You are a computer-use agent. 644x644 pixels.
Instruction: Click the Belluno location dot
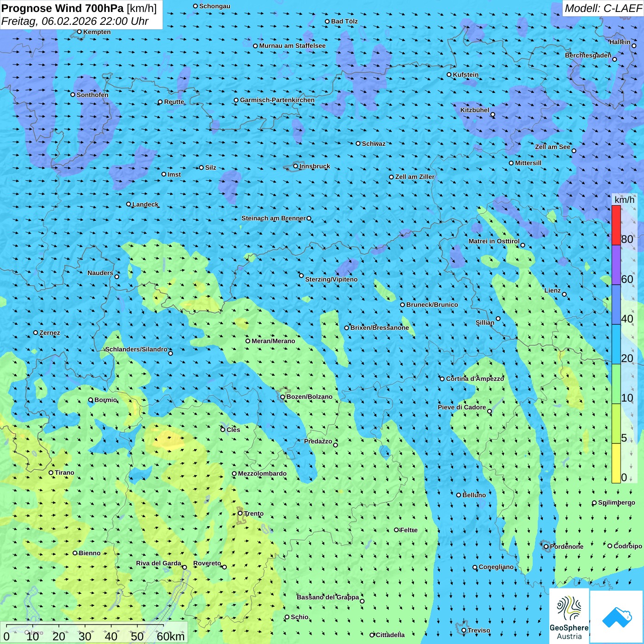pyautogui.click(x=459, y=495)
